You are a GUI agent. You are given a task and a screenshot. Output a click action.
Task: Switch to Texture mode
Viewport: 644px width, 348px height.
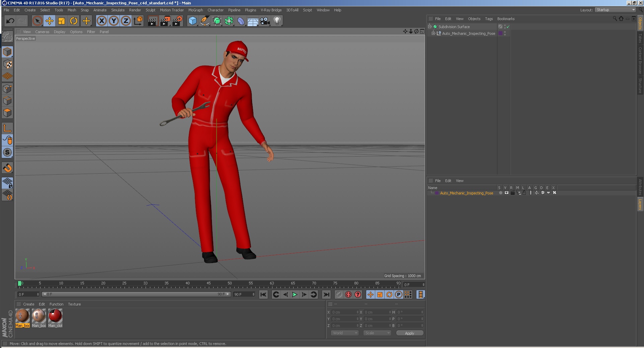7,64
